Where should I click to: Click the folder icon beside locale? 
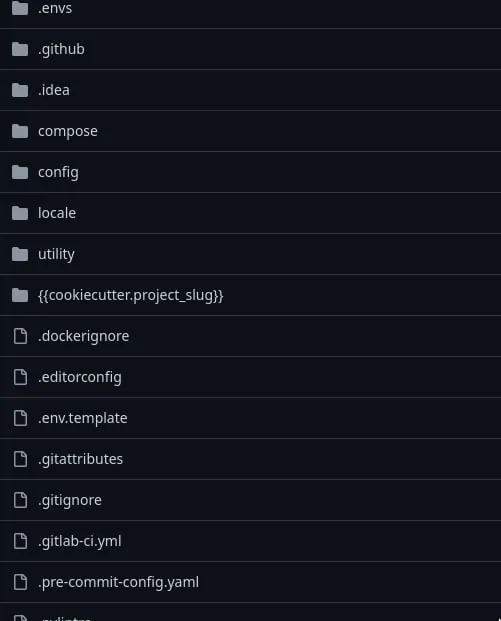coord(20,213)
